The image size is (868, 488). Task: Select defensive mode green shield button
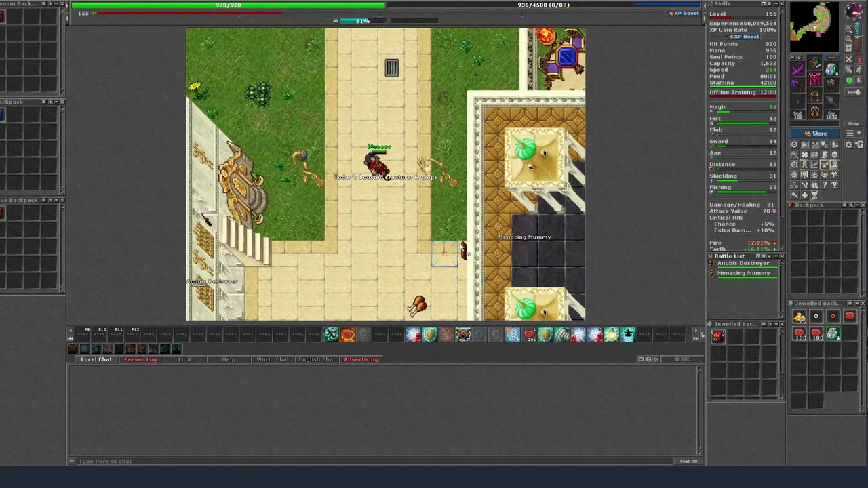coord(849,81)
